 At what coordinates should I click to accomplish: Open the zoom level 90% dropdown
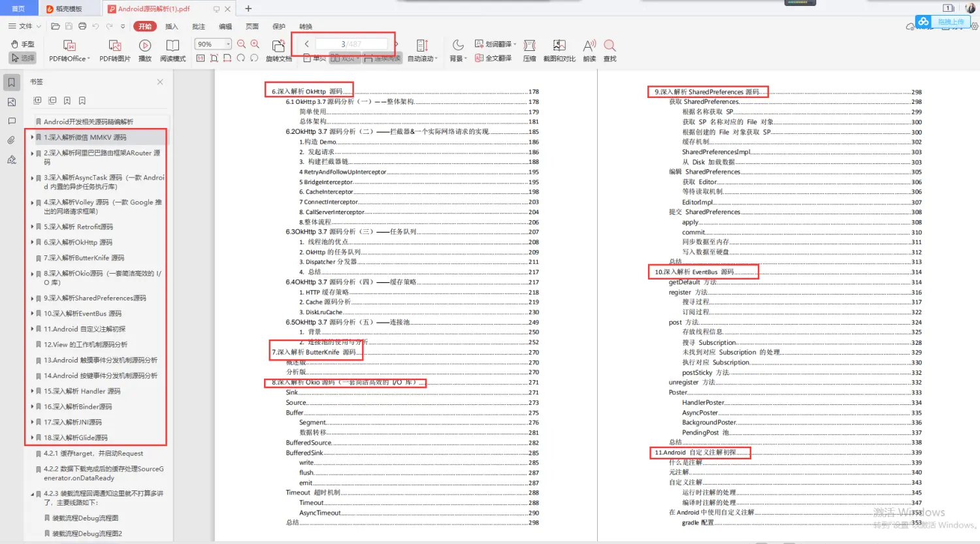pyautogui.click(x=228, y=44)
